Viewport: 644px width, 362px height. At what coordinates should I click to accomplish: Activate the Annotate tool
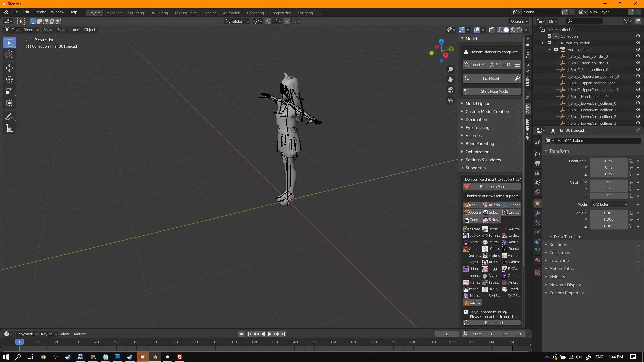point(9,117)
